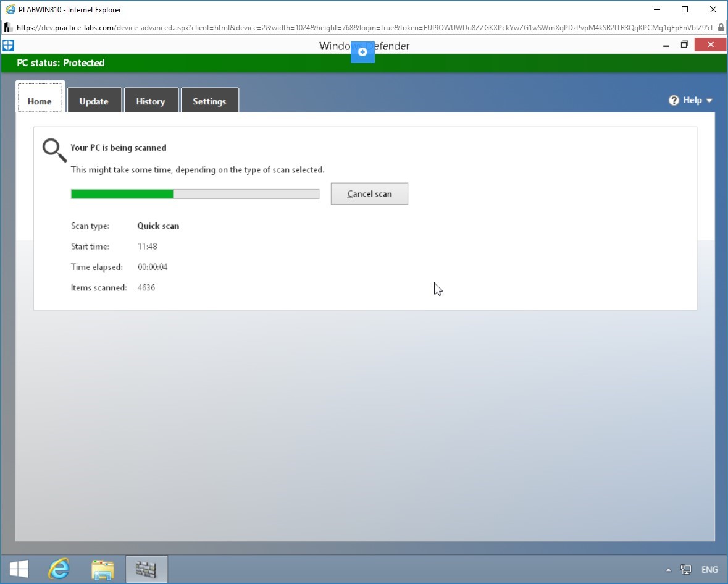Click the start time value 11:48
The height and width of the screenshot is (584, 728).
[147, 246]
